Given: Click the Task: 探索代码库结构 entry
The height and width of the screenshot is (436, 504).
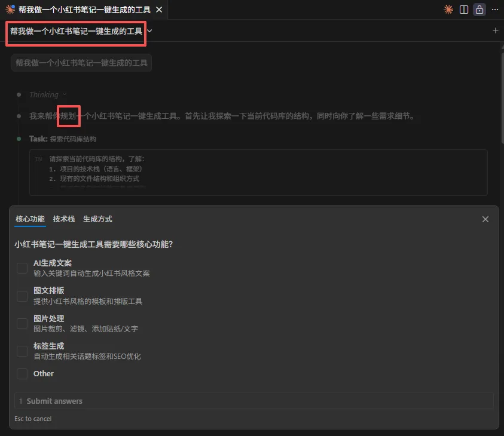Looking at the screenshot, I should click(63, 139).
